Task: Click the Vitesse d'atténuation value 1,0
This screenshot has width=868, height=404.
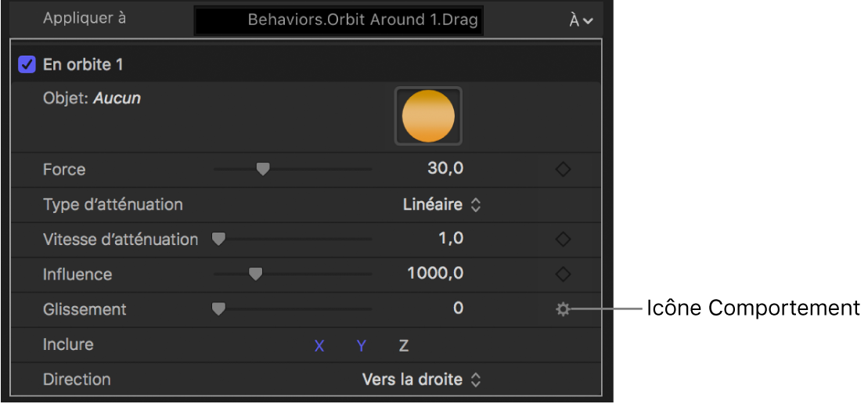Action: pyautogui.click(x=449, y=239)
